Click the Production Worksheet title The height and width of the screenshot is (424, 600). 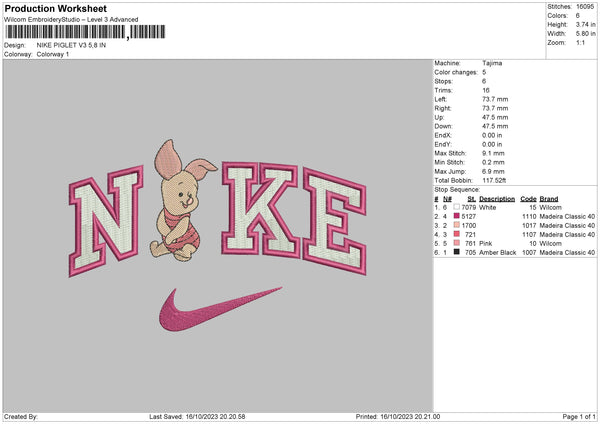(55, 8)
